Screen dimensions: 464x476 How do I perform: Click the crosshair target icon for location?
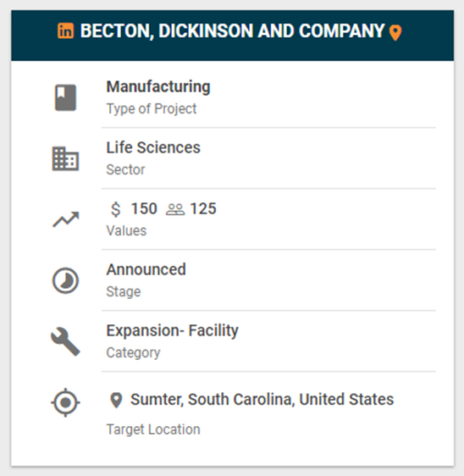[x=65, y=402]
